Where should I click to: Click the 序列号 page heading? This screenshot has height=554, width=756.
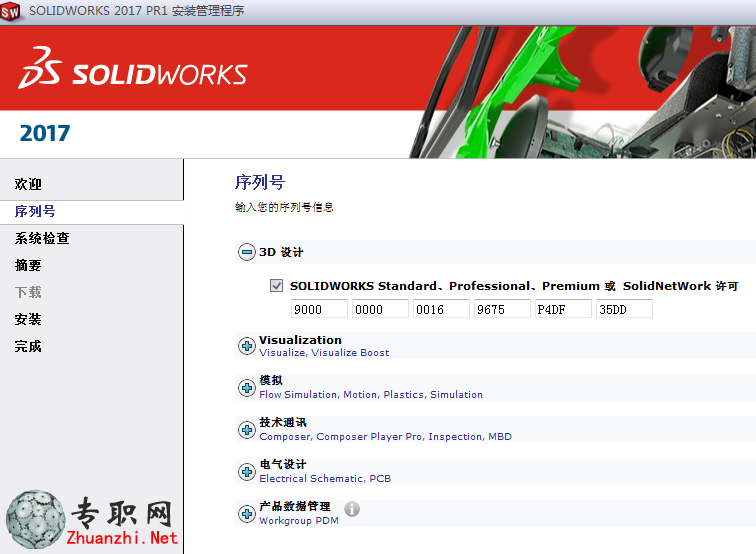pos(260,182)
